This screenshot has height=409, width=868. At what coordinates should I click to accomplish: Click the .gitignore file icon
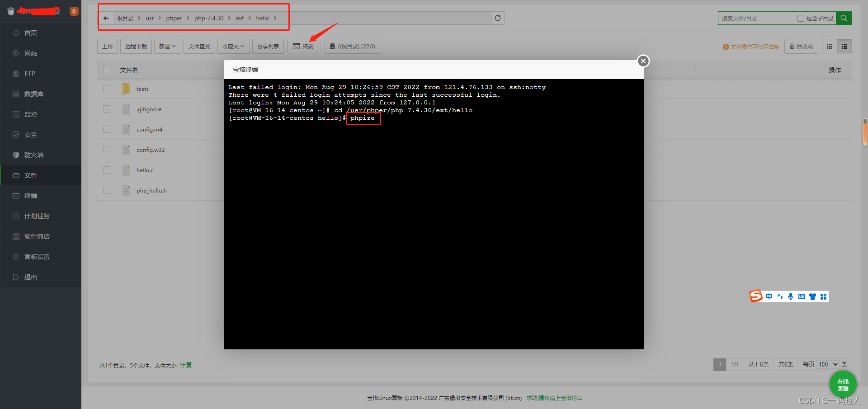126,109
